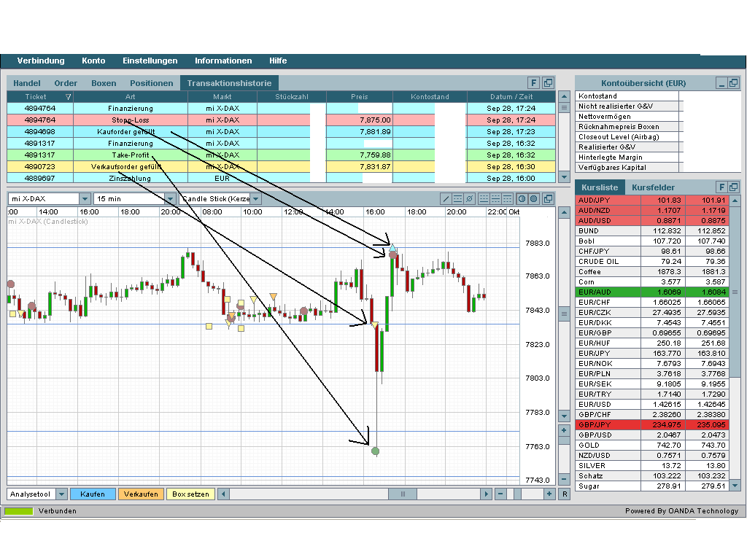This screenshot has height=560, width=747.
Task: Open the 15 min timeframe dropdown
Action: (x=169, y=198)
